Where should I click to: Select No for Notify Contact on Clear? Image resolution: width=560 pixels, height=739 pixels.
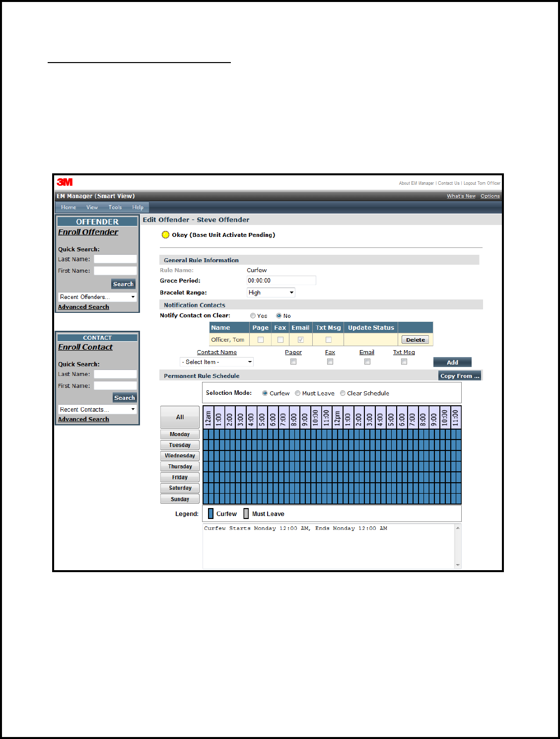(279, 316)
